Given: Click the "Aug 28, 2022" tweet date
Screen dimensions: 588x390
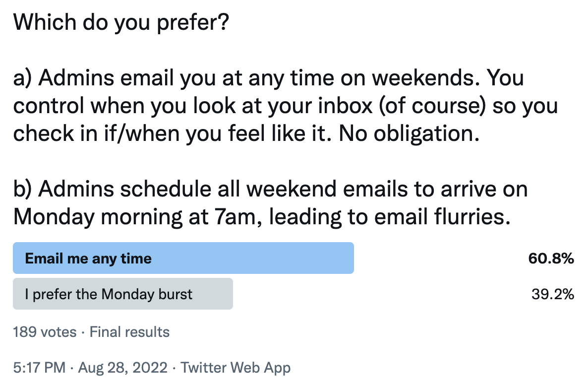Looking at the screenshot, I should coord(122,368).
